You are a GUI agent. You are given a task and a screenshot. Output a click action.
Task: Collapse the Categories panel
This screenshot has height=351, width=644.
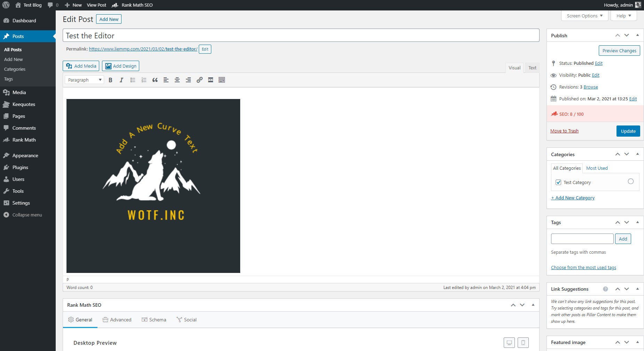(637, 154)
